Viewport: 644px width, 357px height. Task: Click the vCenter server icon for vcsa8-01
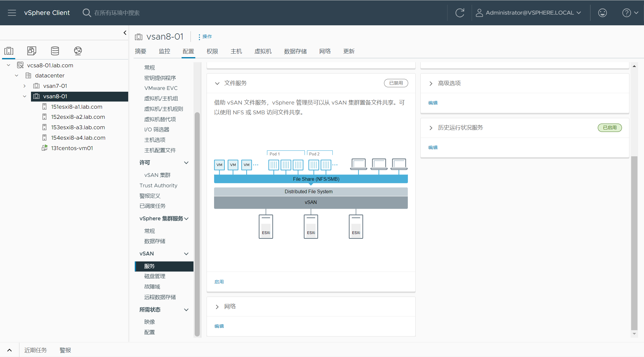[20, 65]
